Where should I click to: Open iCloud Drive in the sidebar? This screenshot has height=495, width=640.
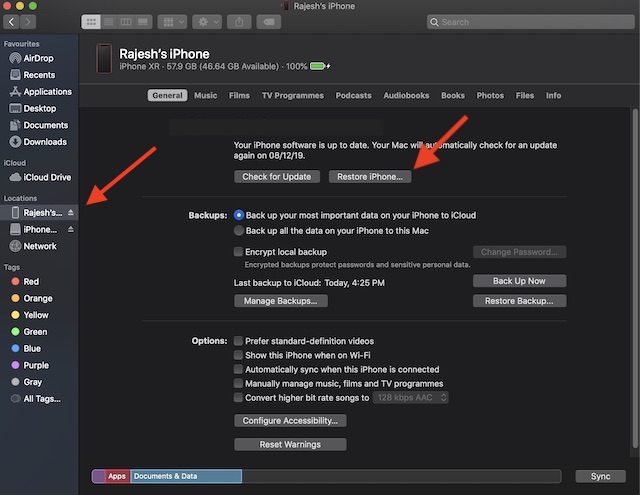[x=40, y=178]
